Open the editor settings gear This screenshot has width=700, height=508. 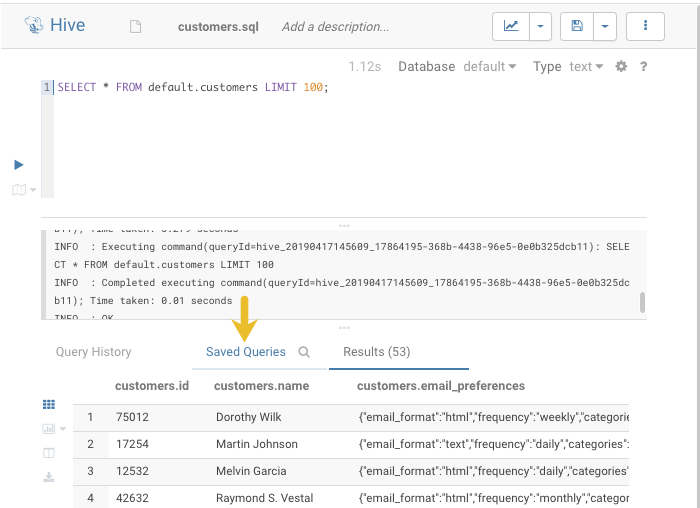(621, 67)
